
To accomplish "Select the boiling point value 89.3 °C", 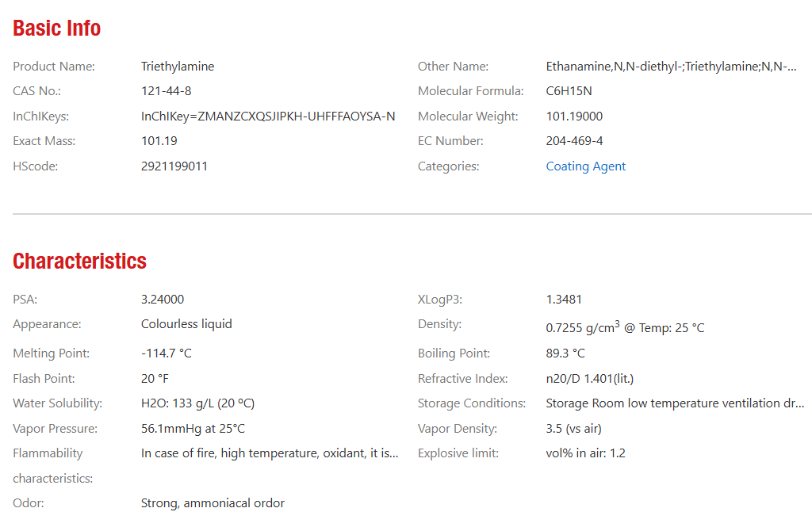I will tap(565, 353).
